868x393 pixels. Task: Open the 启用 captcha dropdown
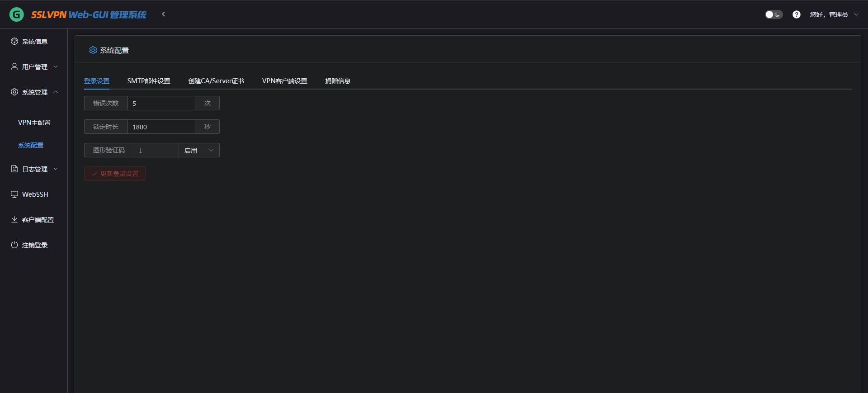(x=199, y=150)
